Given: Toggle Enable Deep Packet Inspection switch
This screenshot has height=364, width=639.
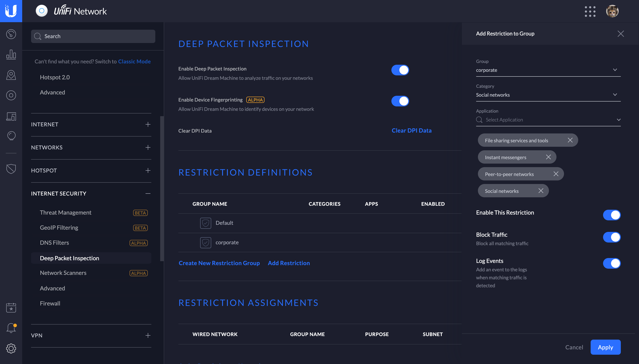Looking at the screenshot, I should tap(400, 70).
